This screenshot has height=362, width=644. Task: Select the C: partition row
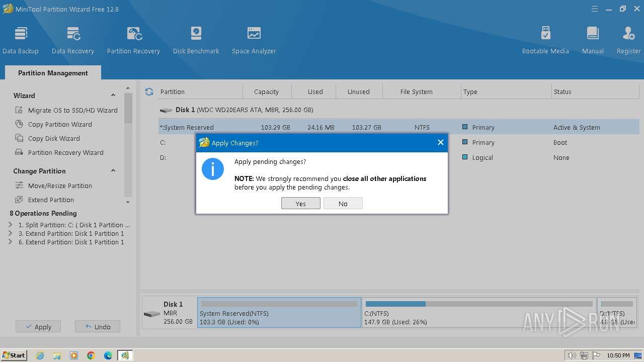[399, 142]
